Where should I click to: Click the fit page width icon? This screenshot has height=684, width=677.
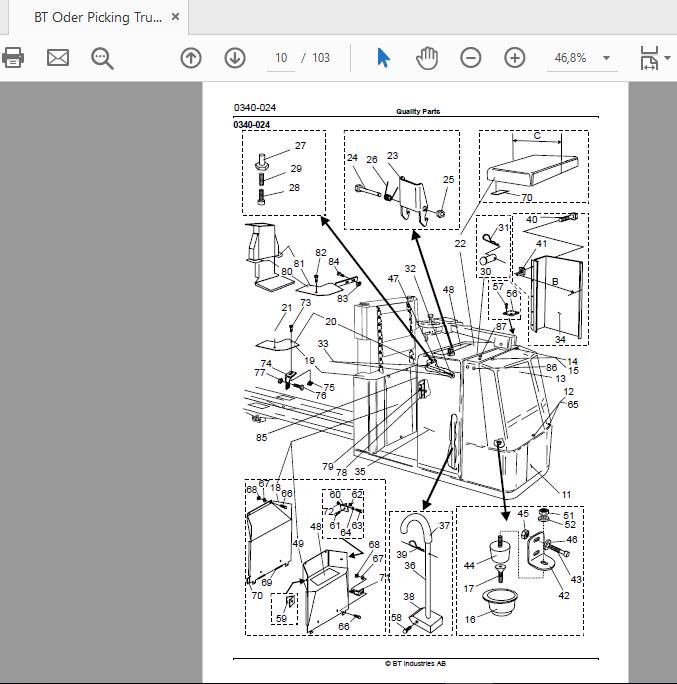click(649, 58)
